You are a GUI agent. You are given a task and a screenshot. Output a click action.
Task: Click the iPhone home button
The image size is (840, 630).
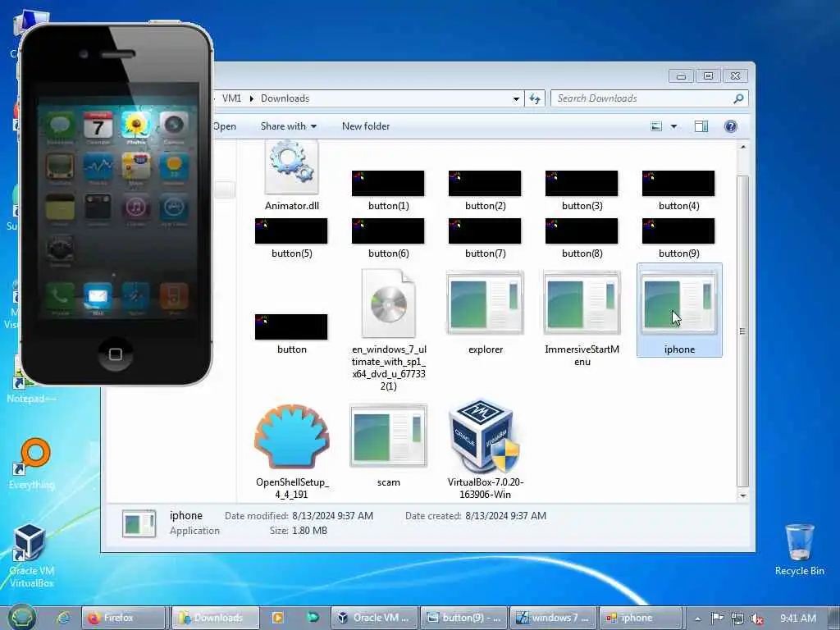[115, 354]
